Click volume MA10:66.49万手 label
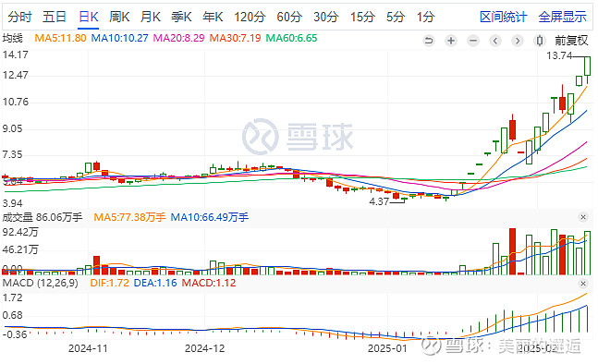Viewport: 598px width, 364px height. click(x=210, y=217)
